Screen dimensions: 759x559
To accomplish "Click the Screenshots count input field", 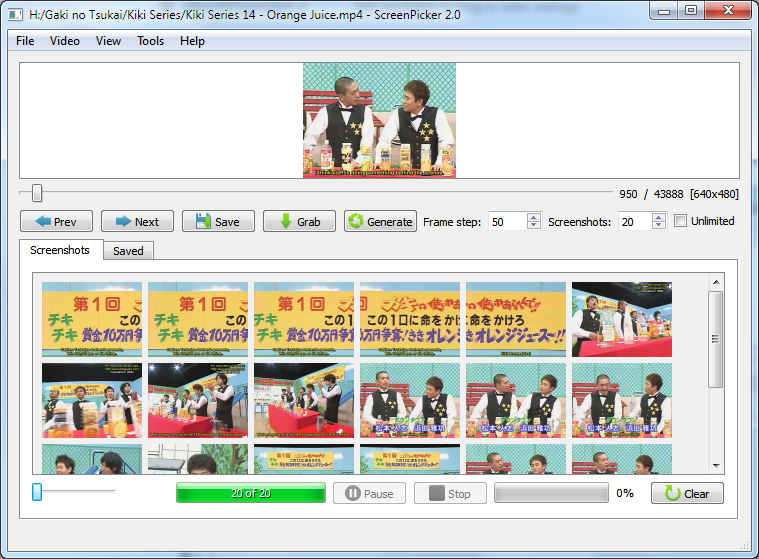I will click(635, 222).
